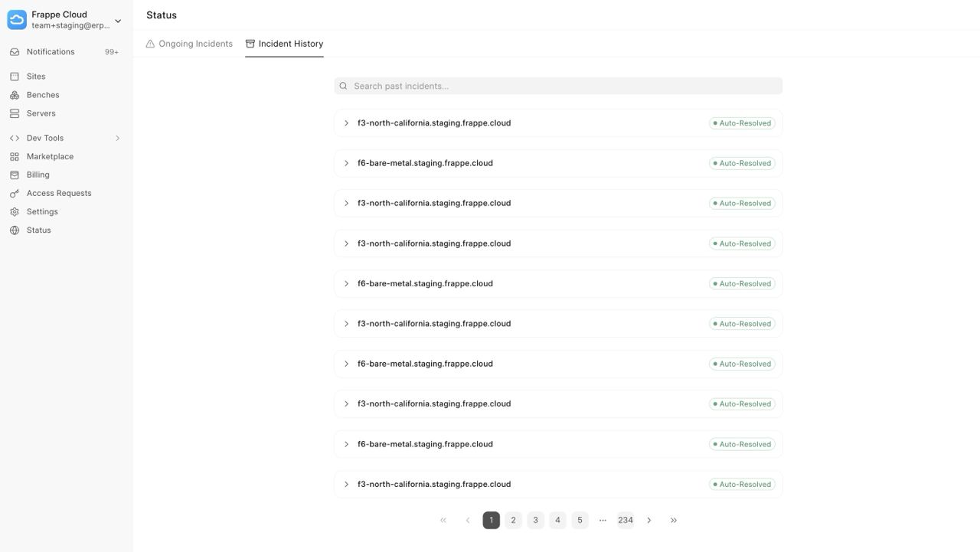Go to page 2 of incidents
The width and height of the screenshot is (980, 552).
tap(513, 521)
